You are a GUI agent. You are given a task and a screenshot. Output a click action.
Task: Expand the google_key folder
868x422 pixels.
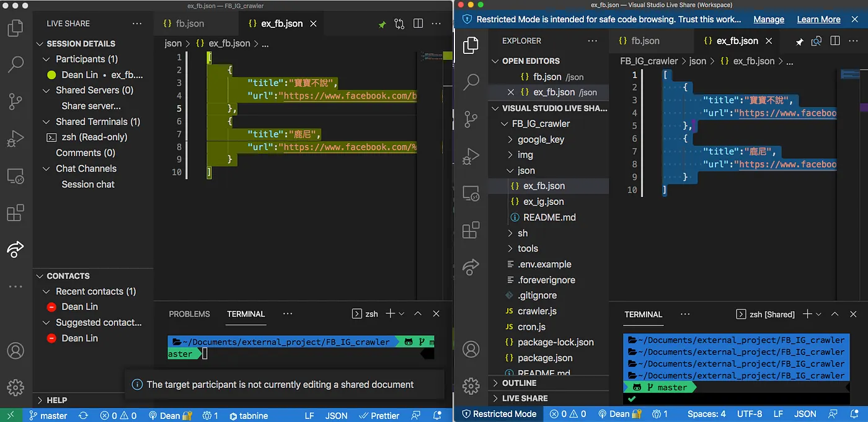[x=541, y=139]
